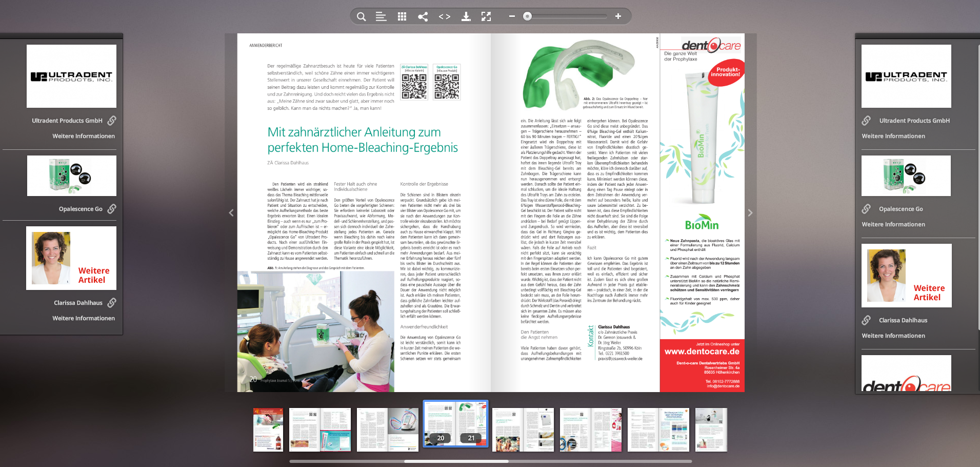Zoom in with the plus icon
The width and height of the screenshot is (980, 467).
click(x=618, y=16)
